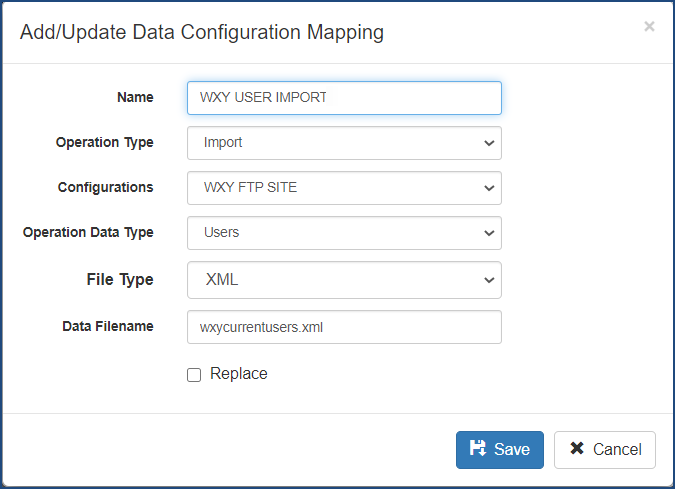
Task: Click the Operation Type label
Action: (x=105, y=143)
